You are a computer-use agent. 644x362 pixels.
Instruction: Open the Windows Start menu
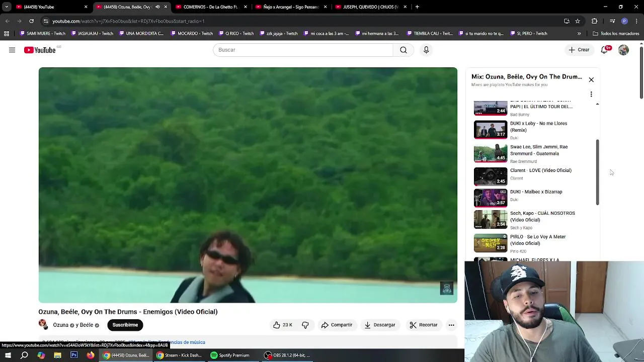(8, 355)
